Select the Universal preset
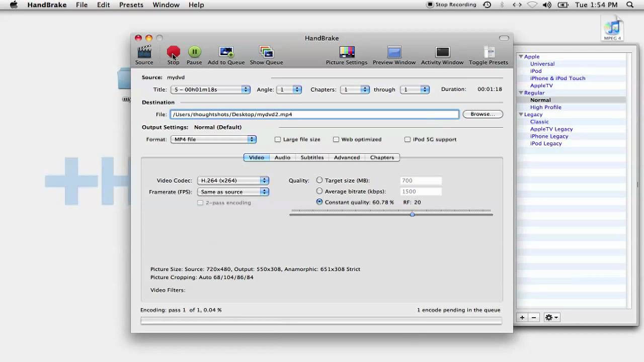The width and height of the screenshot is (644, 362). point(542,64)
